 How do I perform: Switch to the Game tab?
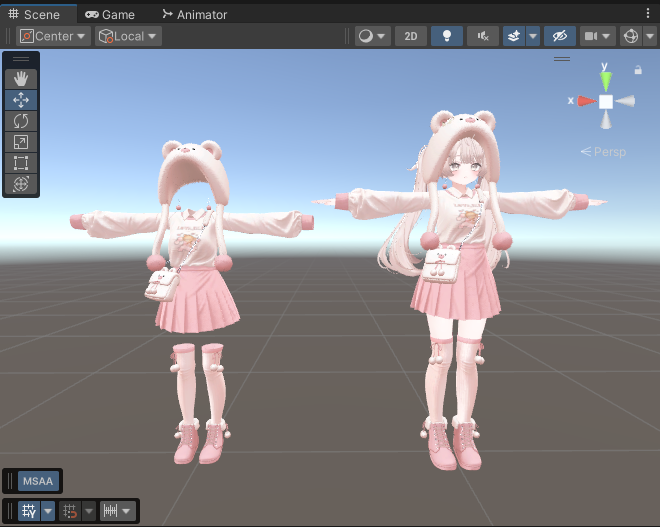[x=110, y=14]
